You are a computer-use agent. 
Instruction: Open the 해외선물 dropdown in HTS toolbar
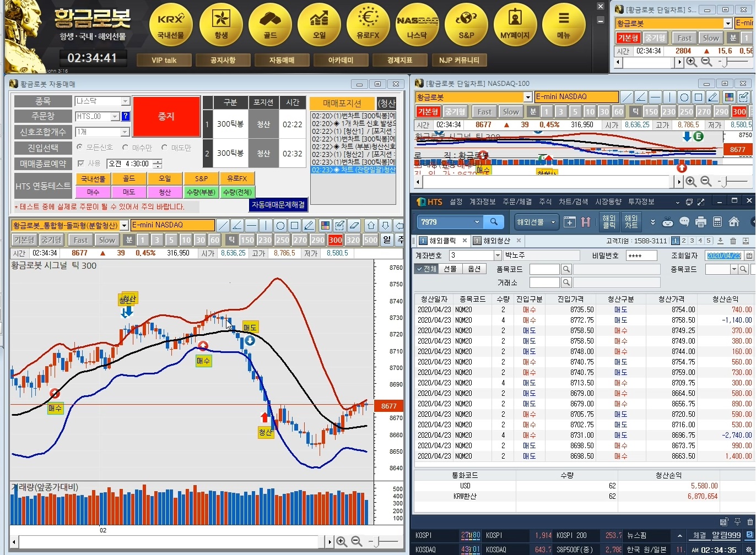coord(553,222)
